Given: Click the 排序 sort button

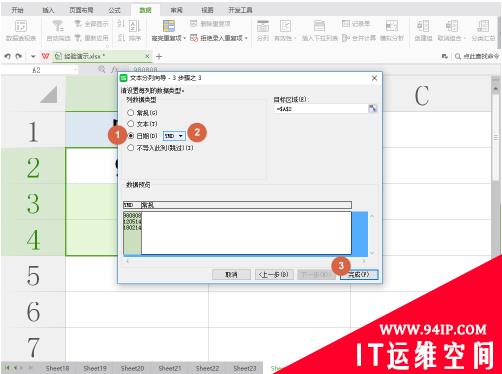Looking at the screenshot, I should pyautogui.click(x=135, y=30).
